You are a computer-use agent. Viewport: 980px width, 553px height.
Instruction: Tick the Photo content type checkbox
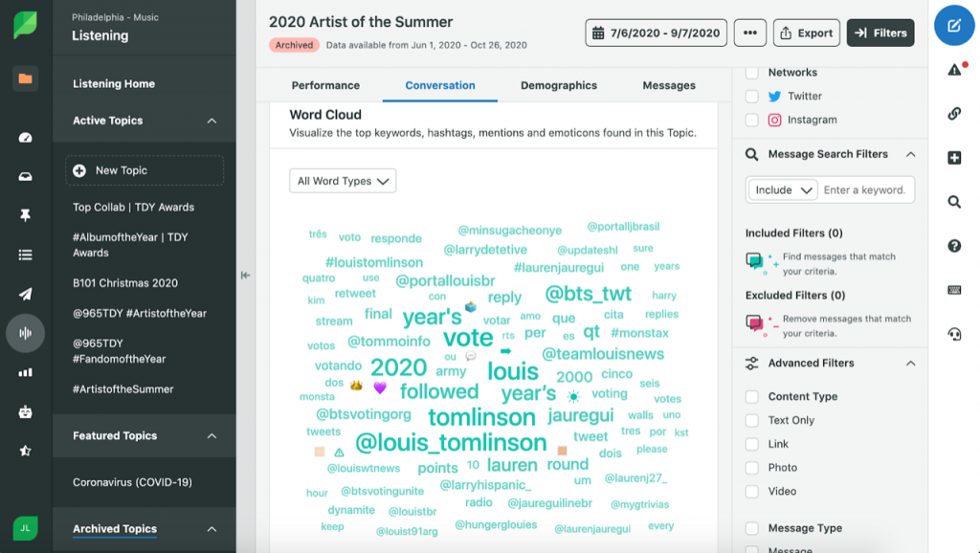point(752,468)
